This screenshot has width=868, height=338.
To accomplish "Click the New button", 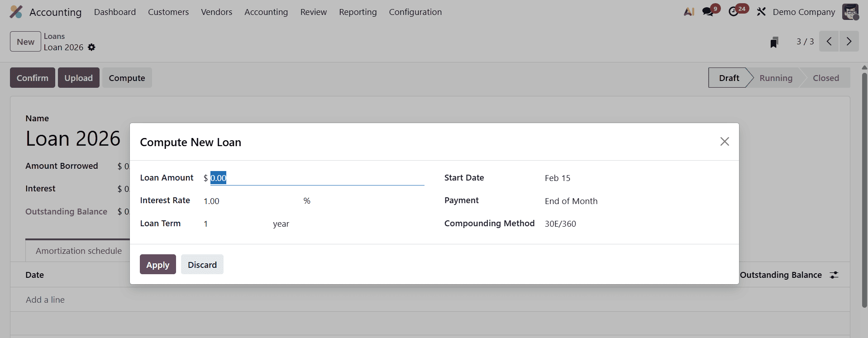I will click(25, 42).
